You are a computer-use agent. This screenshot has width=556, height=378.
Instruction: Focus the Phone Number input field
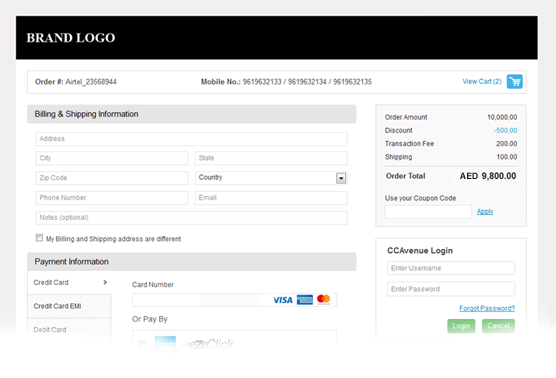click(112, 198)
